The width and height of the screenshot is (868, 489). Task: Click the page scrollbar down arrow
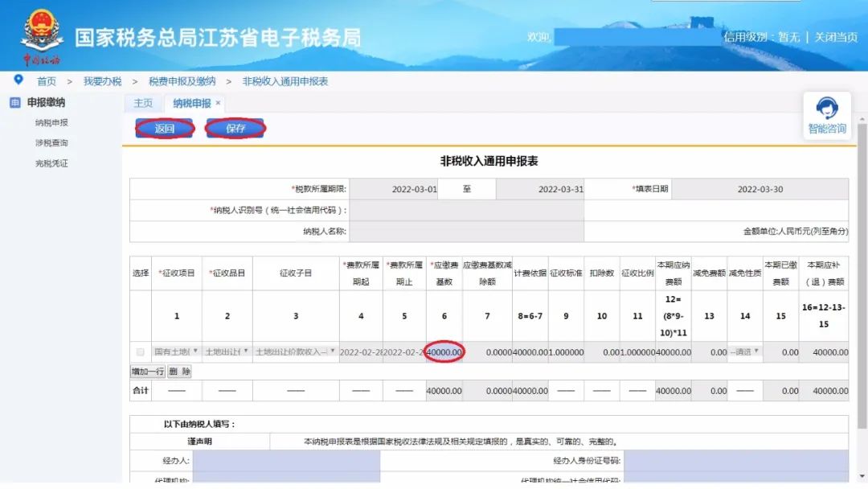tap(862, 476)
